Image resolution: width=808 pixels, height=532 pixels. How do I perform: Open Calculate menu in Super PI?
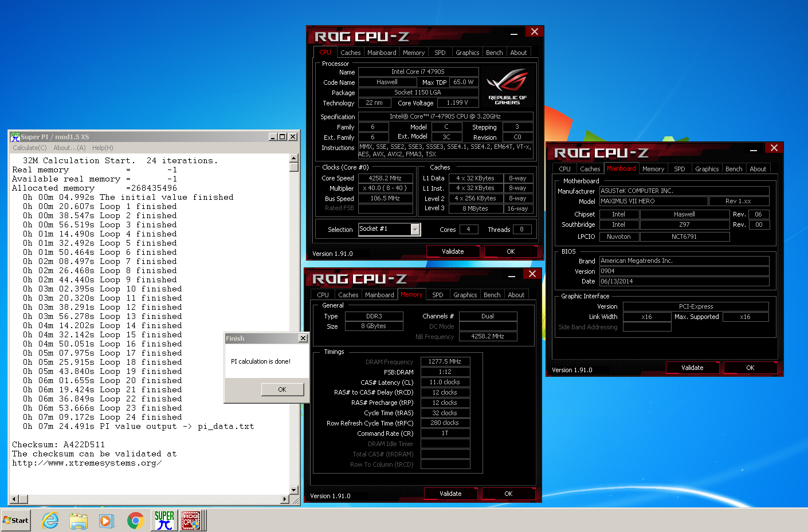coord(30,148)
